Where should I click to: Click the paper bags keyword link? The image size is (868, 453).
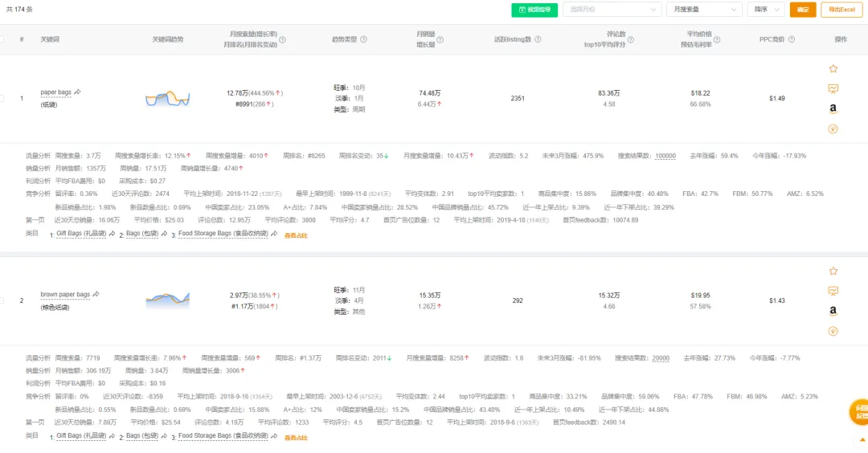[56, 92]
